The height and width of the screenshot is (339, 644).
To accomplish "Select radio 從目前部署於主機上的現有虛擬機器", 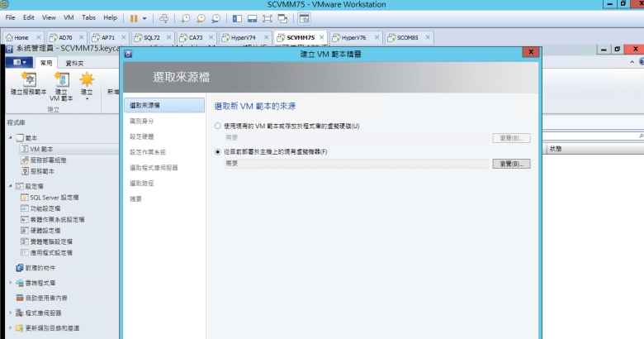I will coord(217,152).
